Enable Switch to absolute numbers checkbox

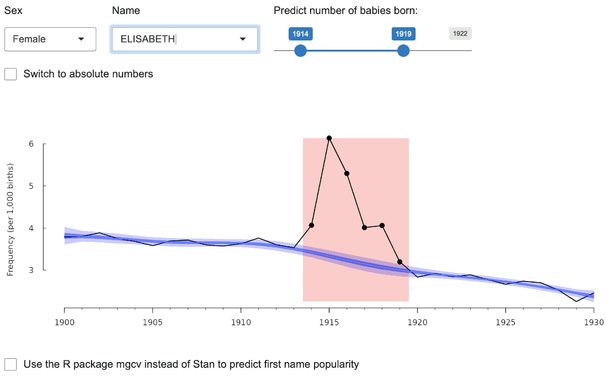pos(10,74)
